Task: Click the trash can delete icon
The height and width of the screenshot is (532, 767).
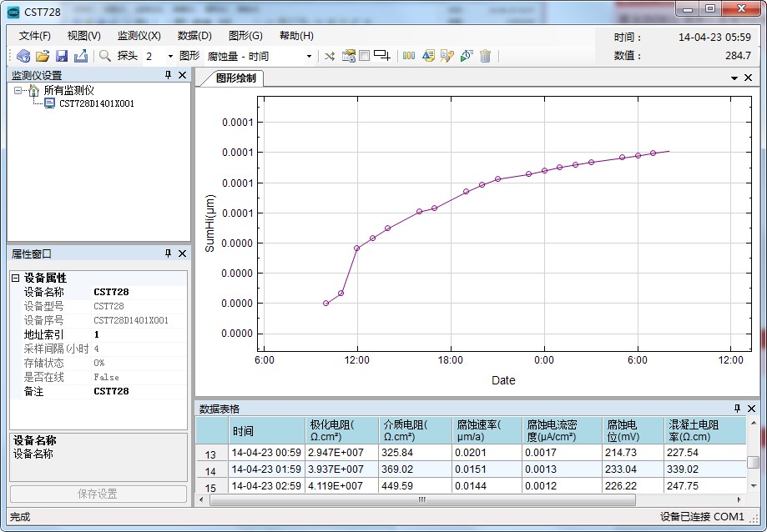Action: (x=485, y=56)
